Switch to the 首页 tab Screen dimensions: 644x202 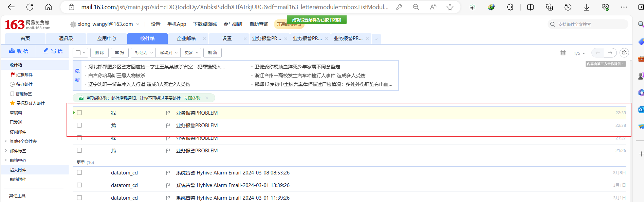tap(25, 39)
